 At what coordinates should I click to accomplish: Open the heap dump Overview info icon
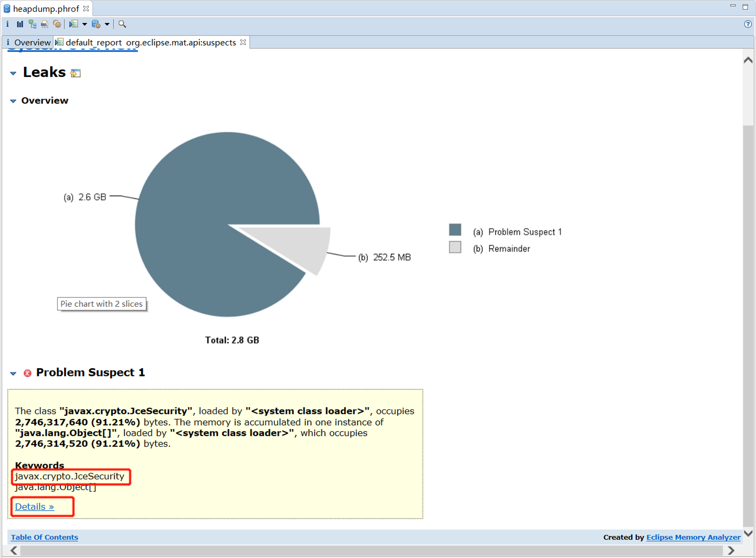7,24
